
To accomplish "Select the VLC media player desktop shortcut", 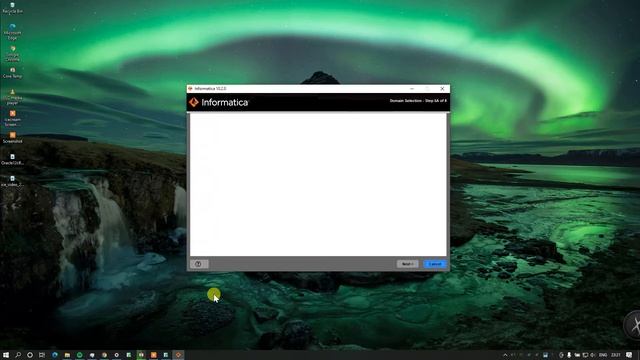I will (12, 97).
